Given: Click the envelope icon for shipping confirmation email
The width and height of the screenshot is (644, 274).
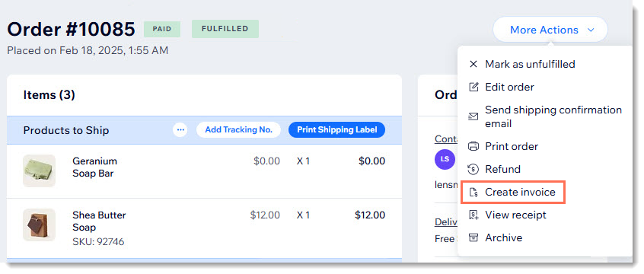Looking at the screenshot, I should tap(473, 116).
